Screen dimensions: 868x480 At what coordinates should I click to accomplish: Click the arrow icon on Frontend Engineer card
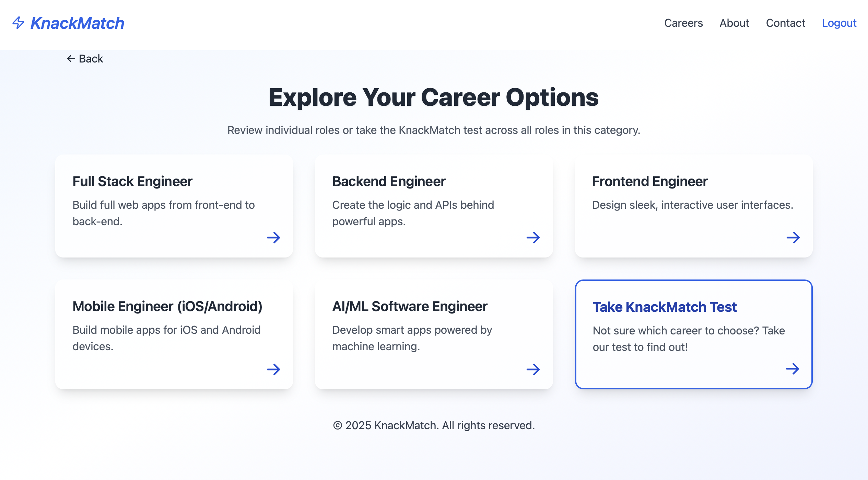coord(793,237)
